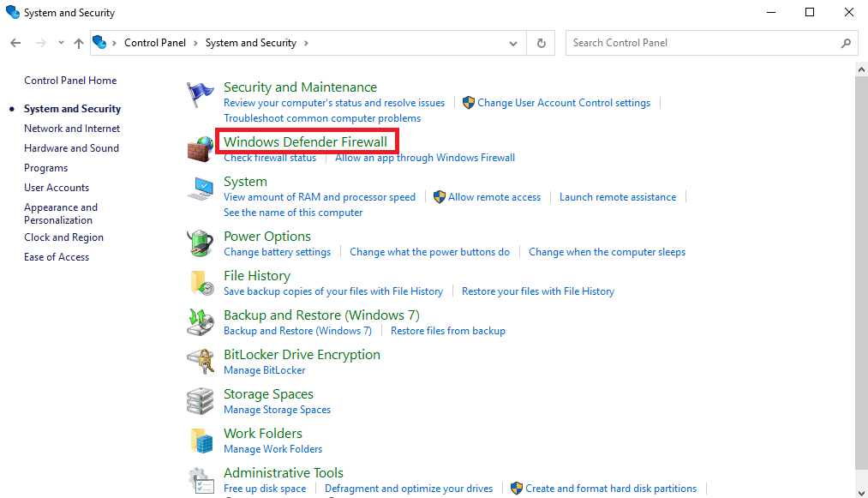868x498 pixels.
Task: Click Manage BitLocker
Action: pos(265,369)
